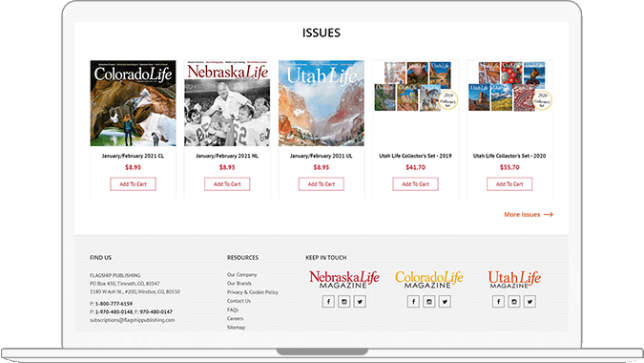Screen dimensions: 644x363
Task: Open the Utah Life magazine cover
Action: point(322,103)
